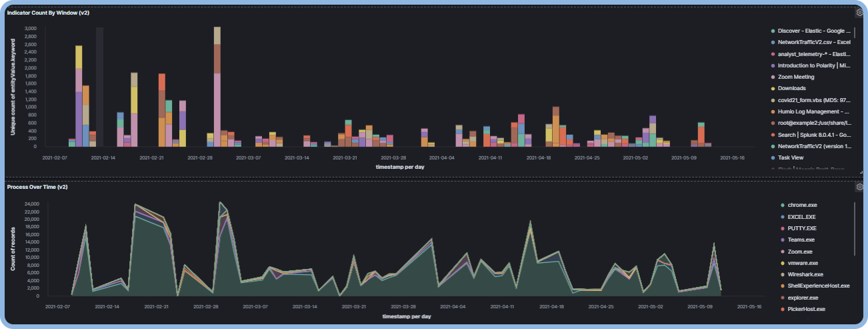This screenshot has height=329, width=868.
Task: Click 2021-05-16 tick in Indicator Count chart
Action: click(732, 158)
